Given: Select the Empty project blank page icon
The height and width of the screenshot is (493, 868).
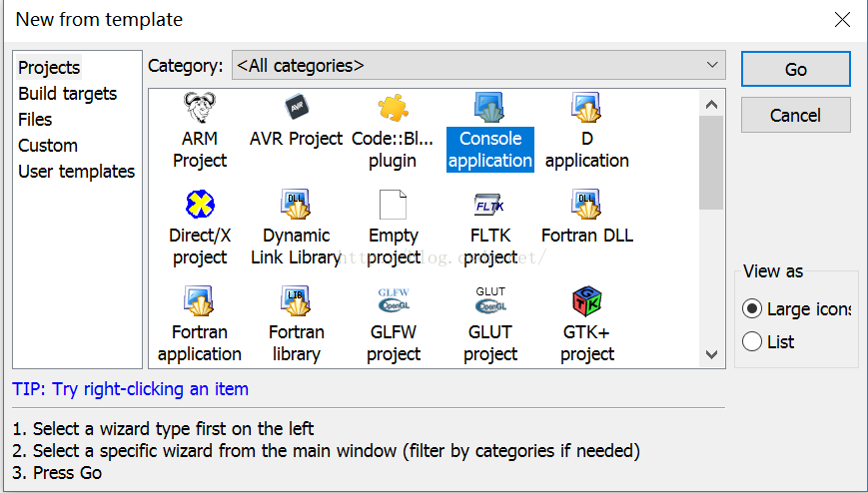Looking at the screenshot, I should (393, 205).
